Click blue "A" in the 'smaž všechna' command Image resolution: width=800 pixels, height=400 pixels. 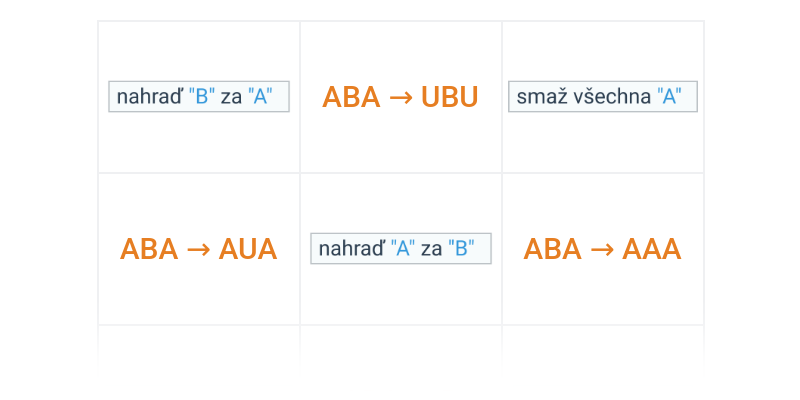click(669, 97)
